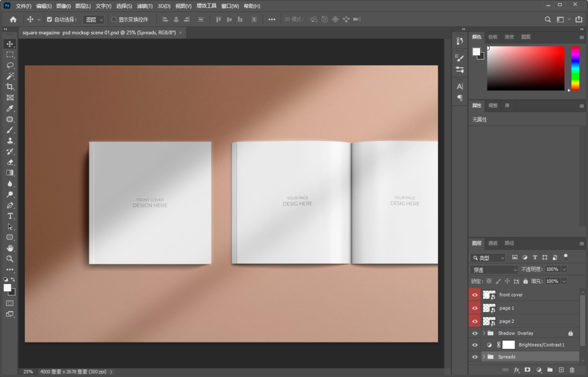Image resolution: width=588 pixels, height=377 pixels.
Task: Click the share icon at top right
Action: pyautogui.click(x=579, y=20)
